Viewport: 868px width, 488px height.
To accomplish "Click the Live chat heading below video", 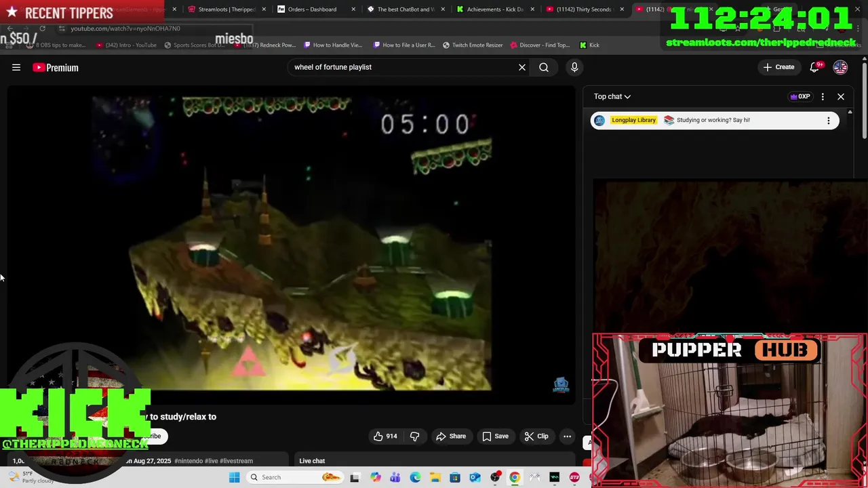I will coord(312,461).
